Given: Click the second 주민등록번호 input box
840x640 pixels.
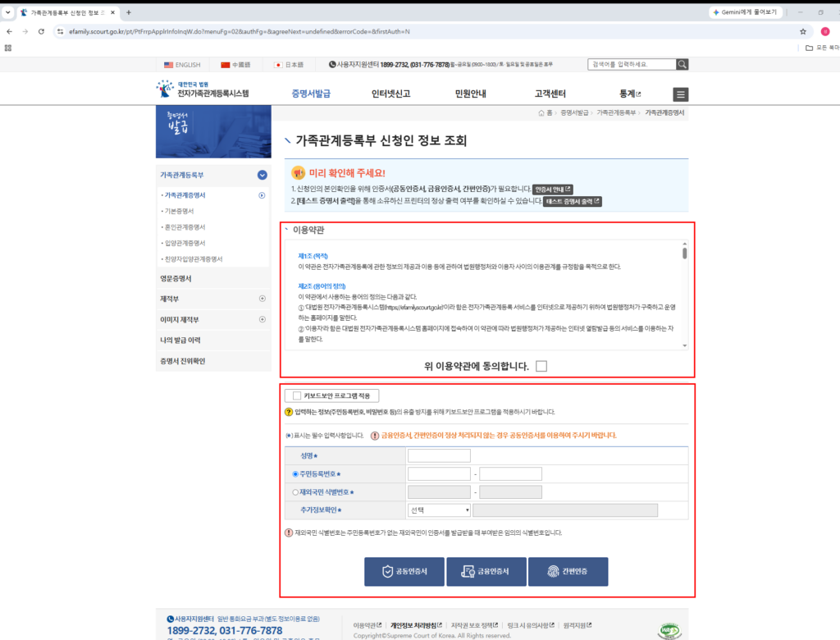Looking at the screenshot, I should 510,473.
